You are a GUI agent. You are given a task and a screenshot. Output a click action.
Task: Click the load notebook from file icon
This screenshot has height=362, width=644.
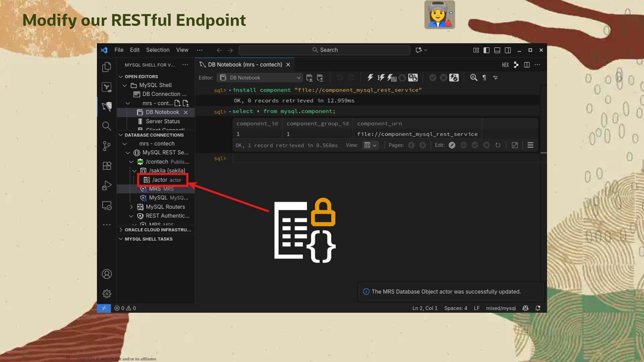click(x=320, y=78)
